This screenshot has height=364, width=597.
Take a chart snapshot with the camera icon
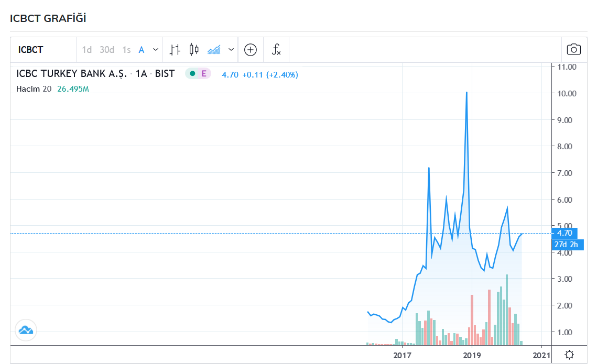574,50
